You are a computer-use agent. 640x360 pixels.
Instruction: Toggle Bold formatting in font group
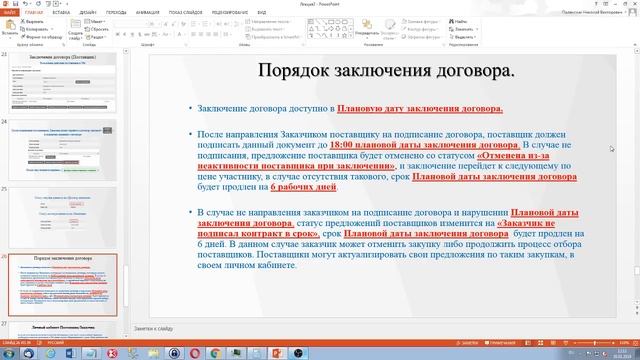point(118,35)
